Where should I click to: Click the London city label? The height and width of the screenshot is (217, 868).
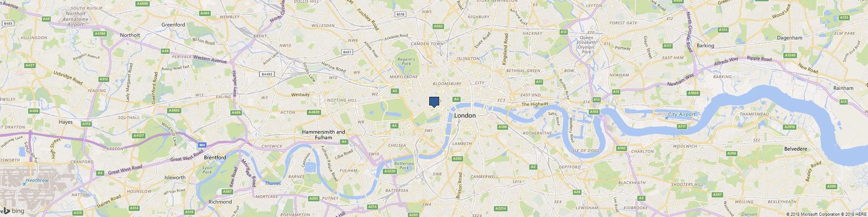(464, 116)
